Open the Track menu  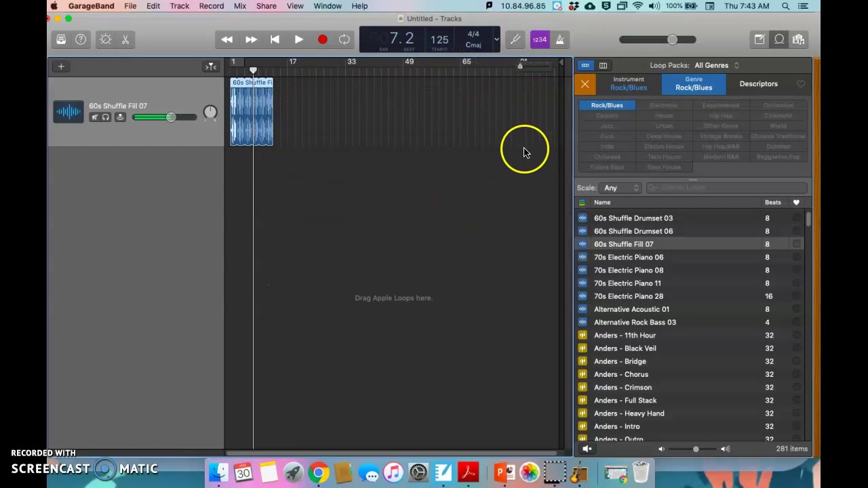(180, 6)
